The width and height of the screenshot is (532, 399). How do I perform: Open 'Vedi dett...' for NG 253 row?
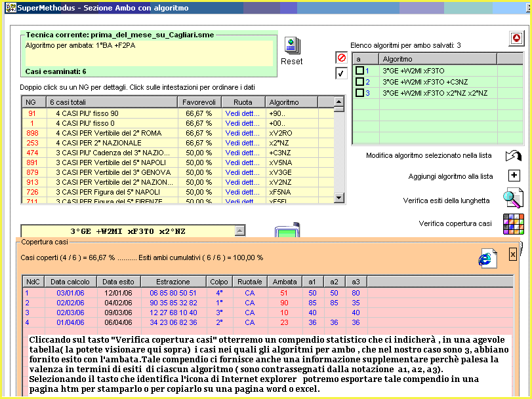click(x=242, y=143)
